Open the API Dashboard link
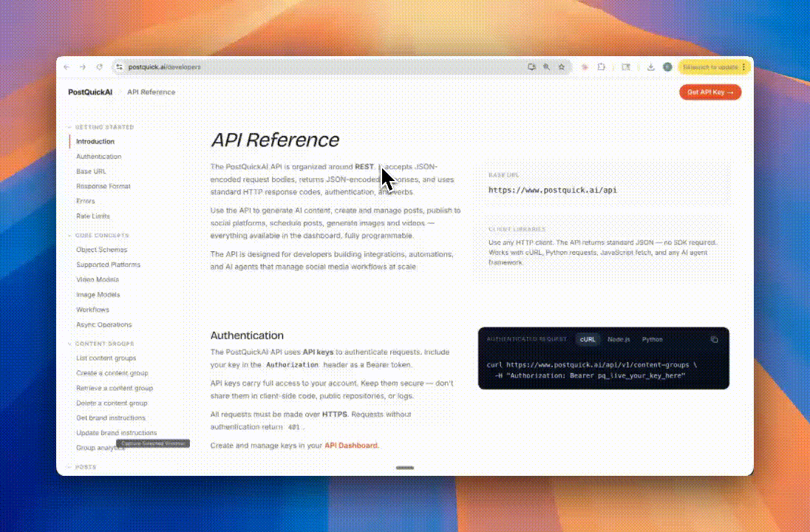This screenshot has width=810, height=532. (x=351, y=446)
